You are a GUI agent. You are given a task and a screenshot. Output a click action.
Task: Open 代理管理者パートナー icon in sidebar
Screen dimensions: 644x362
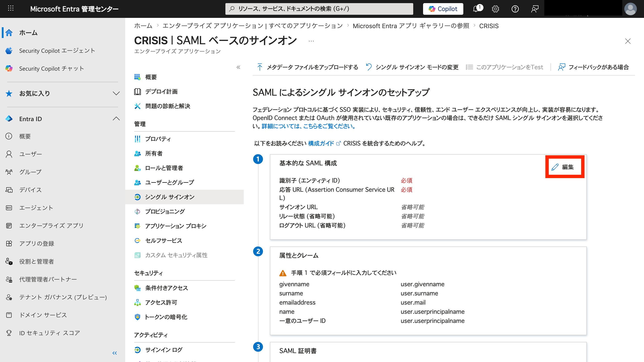9,279
